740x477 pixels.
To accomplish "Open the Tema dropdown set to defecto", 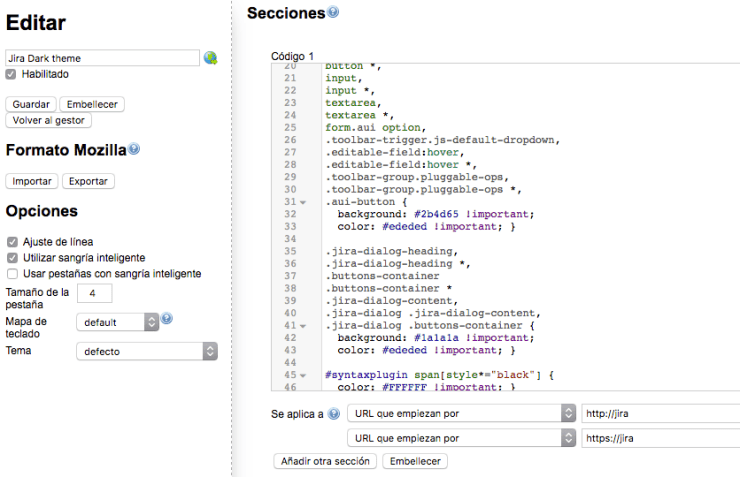I will click(x=146, y=351).
